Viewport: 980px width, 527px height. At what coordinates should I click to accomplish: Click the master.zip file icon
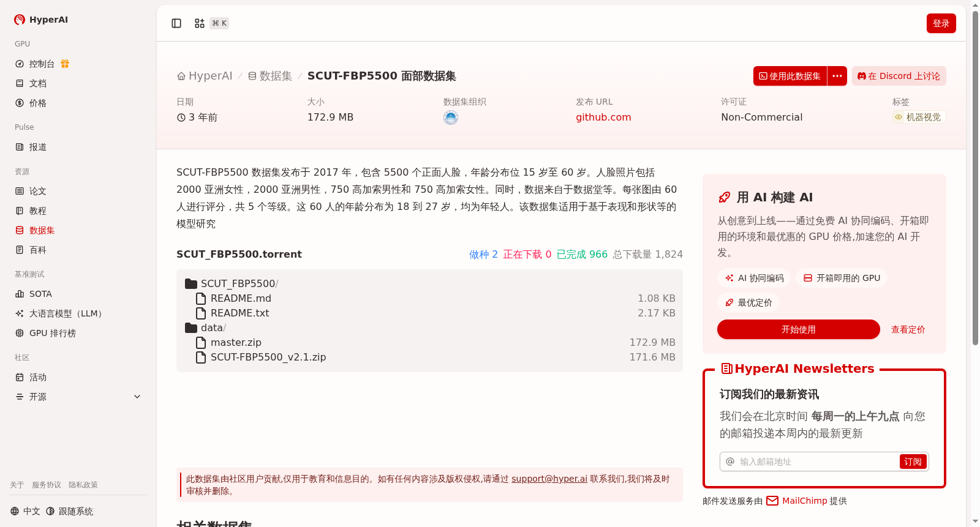tap(200, 342)
